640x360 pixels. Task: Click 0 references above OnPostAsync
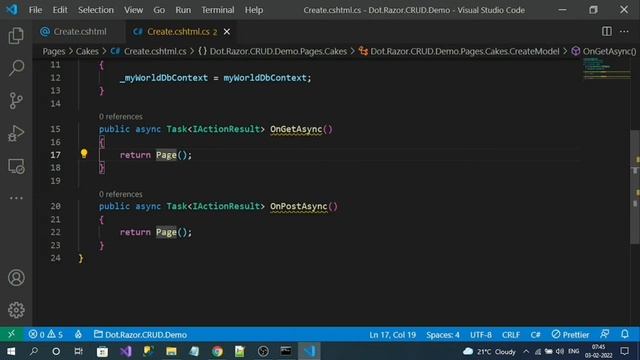(x=120, y=194)
